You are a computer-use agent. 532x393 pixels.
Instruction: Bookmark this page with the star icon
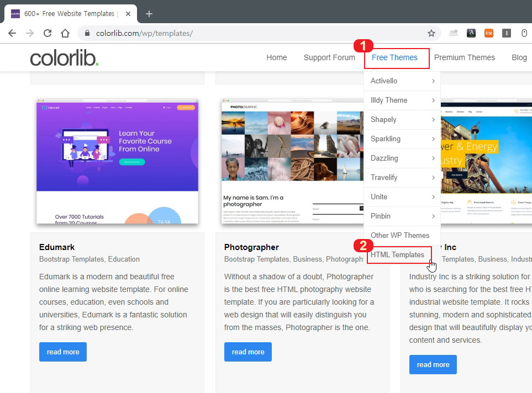coord(431,33)
